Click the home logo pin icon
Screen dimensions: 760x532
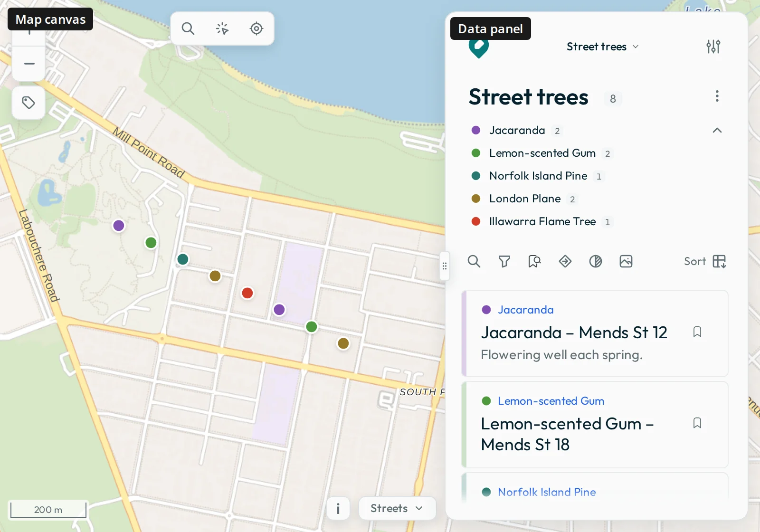tap(479, 47)
